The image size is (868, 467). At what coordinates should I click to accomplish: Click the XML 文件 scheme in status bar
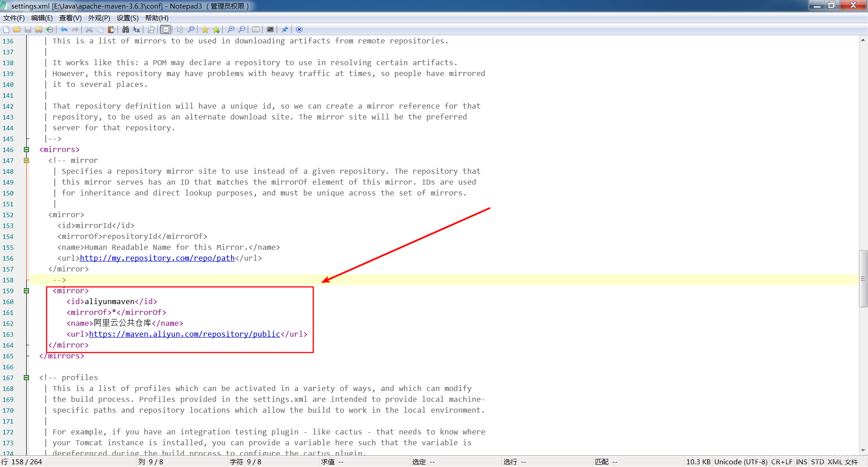point(843,462)
